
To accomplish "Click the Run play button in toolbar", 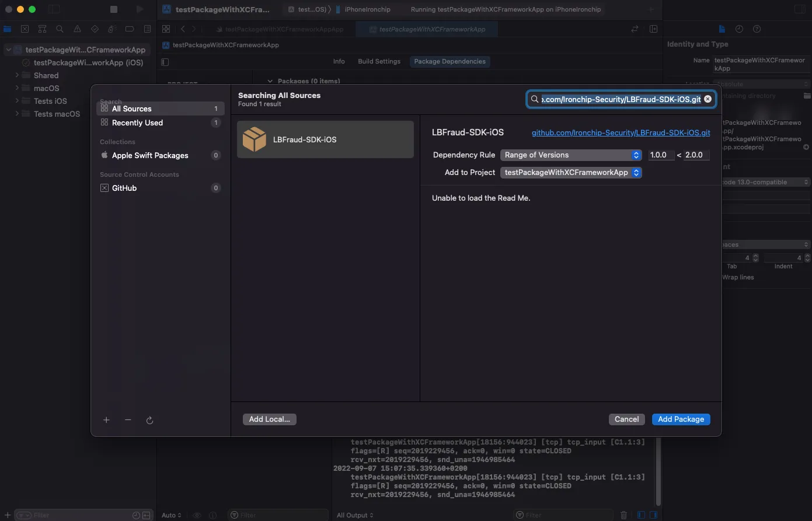I will tap(140, 9).
